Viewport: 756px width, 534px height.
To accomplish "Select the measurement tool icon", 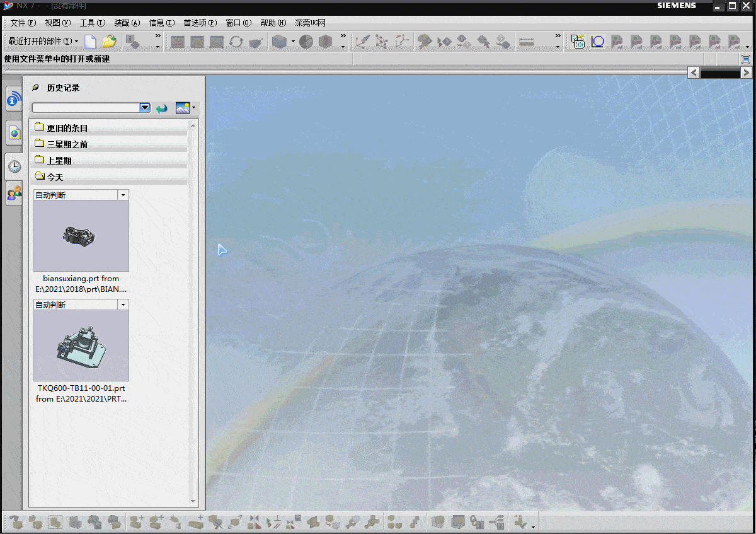I will coord(525,42).
